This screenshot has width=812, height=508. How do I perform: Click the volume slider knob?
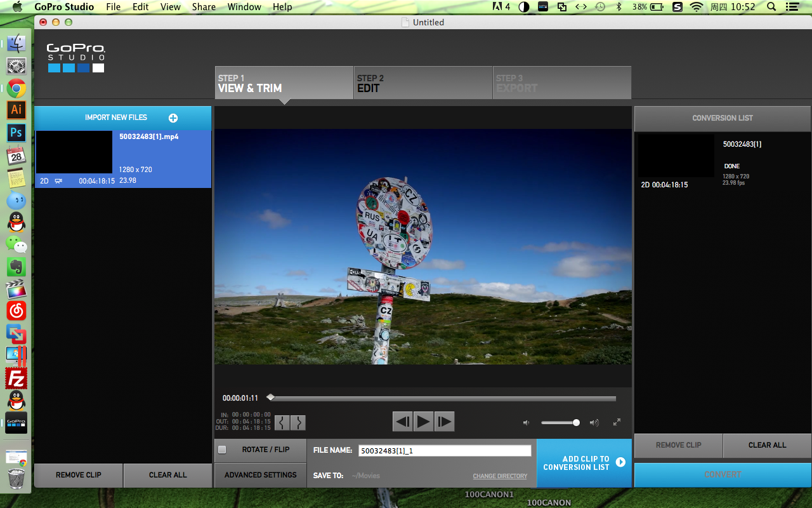576,422
